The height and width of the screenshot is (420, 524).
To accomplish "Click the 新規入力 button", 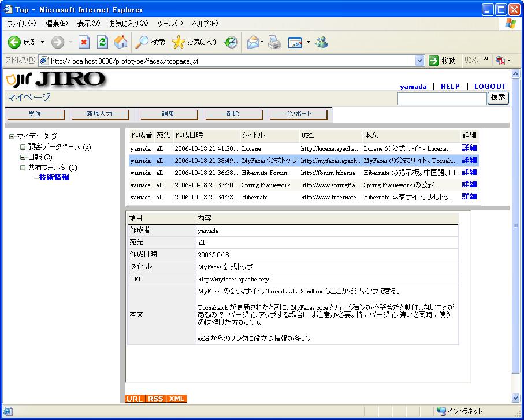I will (x=100, y=114).
